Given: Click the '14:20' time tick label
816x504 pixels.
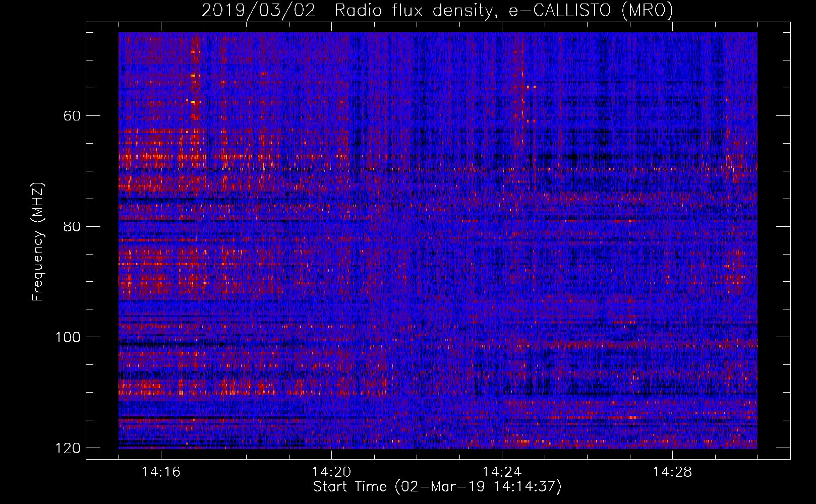Looking at the screenshot, I should [331, 472].
